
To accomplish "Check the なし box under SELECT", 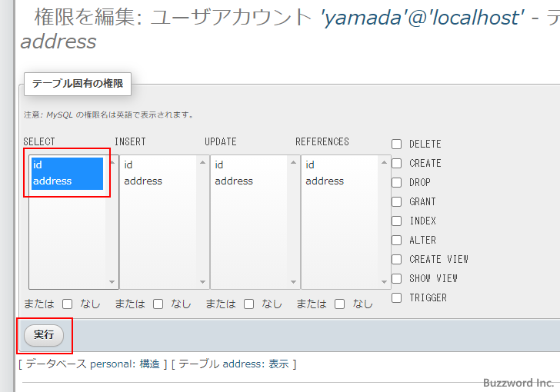I will (x=68, y=304).
